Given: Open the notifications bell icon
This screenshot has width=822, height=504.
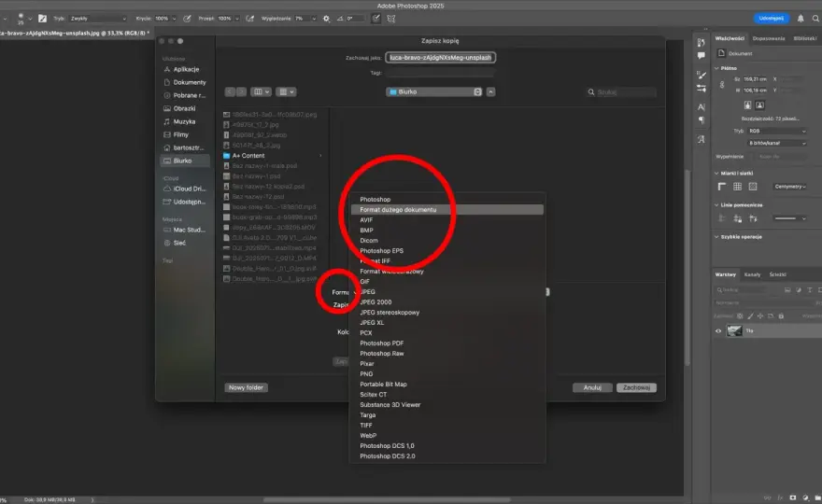Looking at the screenshot, I should point(801,19).
